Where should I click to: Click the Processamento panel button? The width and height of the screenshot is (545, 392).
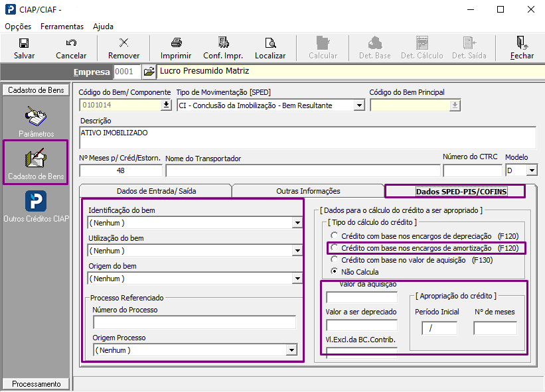pos(36,384)
